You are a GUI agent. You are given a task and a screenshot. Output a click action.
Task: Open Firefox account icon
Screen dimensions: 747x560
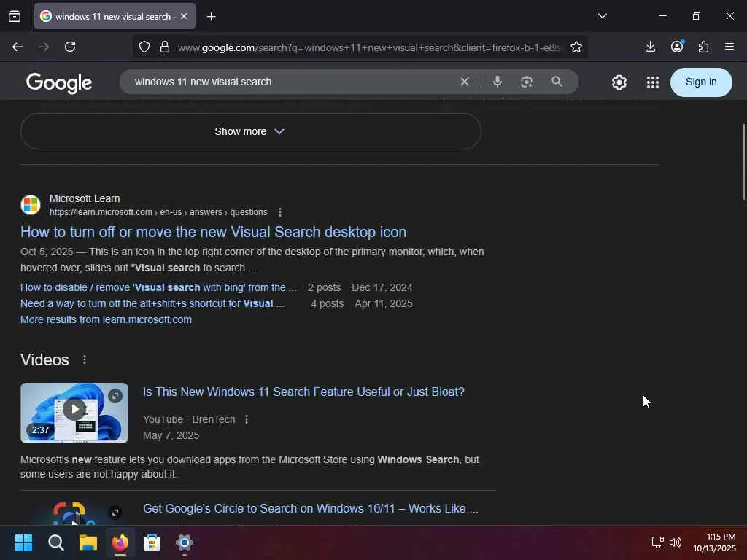coord(677,46)
